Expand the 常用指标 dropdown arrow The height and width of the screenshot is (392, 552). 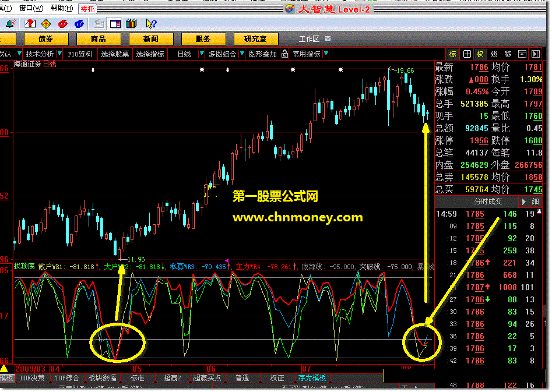(326, 54)
